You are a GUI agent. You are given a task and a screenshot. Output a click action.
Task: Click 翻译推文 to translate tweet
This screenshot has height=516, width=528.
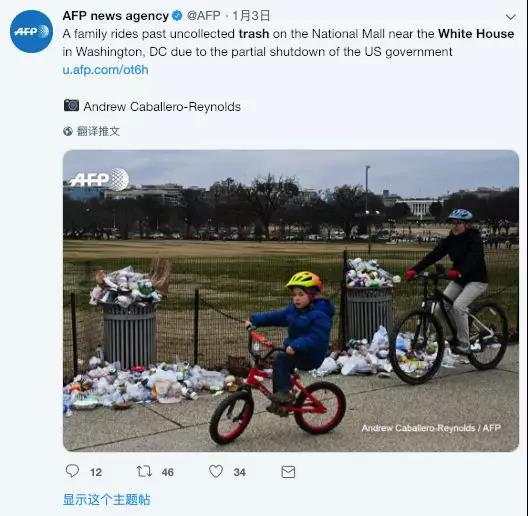coord(98,131)
